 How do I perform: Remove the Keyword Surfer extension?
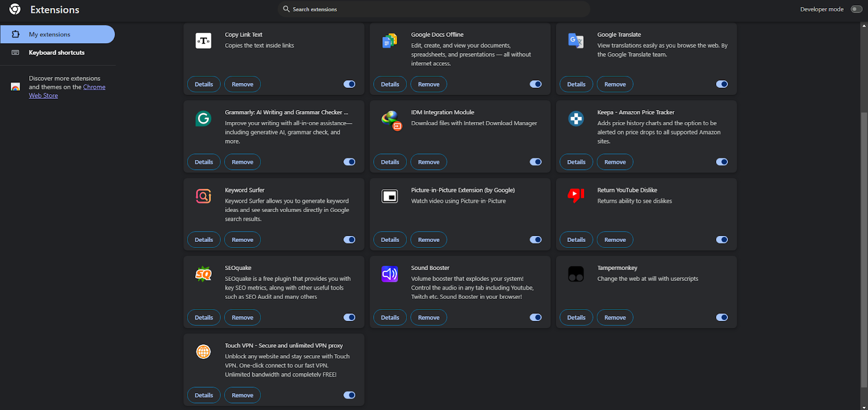(242, 240)
